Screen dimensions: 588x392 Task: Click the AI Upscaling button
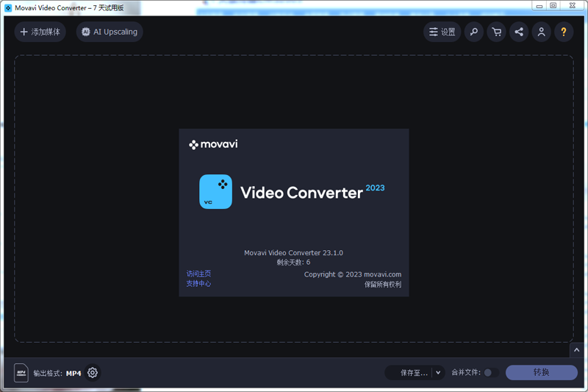pos(110,32)
